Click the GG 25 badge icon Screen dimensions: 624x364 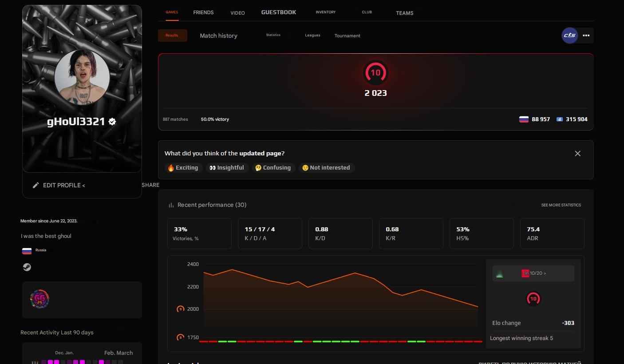coord(39,299)
